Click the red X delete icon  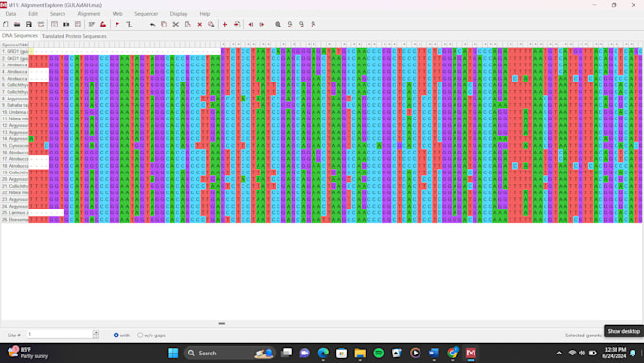click(200, 25)
